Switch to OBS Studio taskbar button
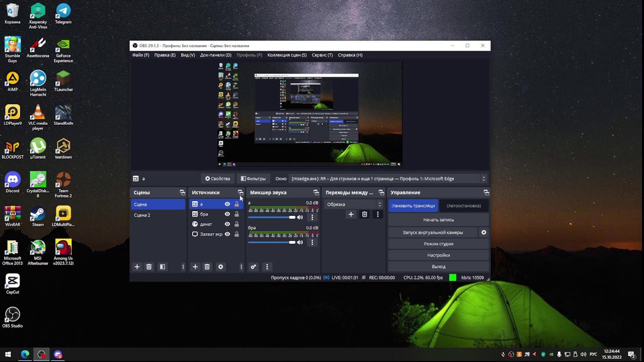 point(41,354)
